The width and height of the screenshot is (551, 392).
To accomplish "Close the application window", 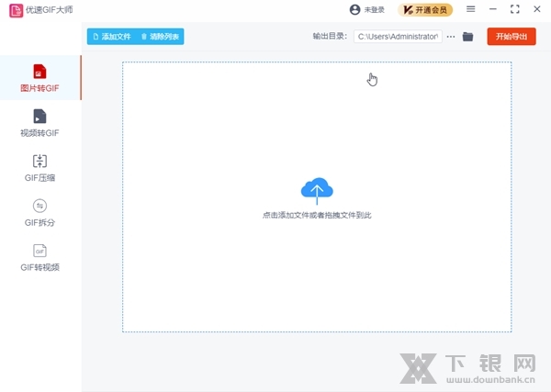I will click(x=537, y=9).
